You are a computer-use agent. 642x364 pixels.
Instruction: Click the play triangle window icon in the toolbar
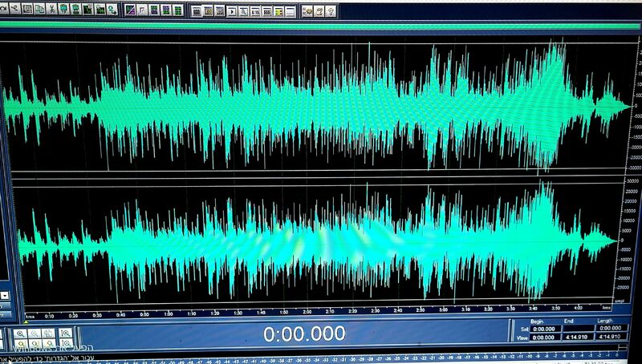(232, 11)
